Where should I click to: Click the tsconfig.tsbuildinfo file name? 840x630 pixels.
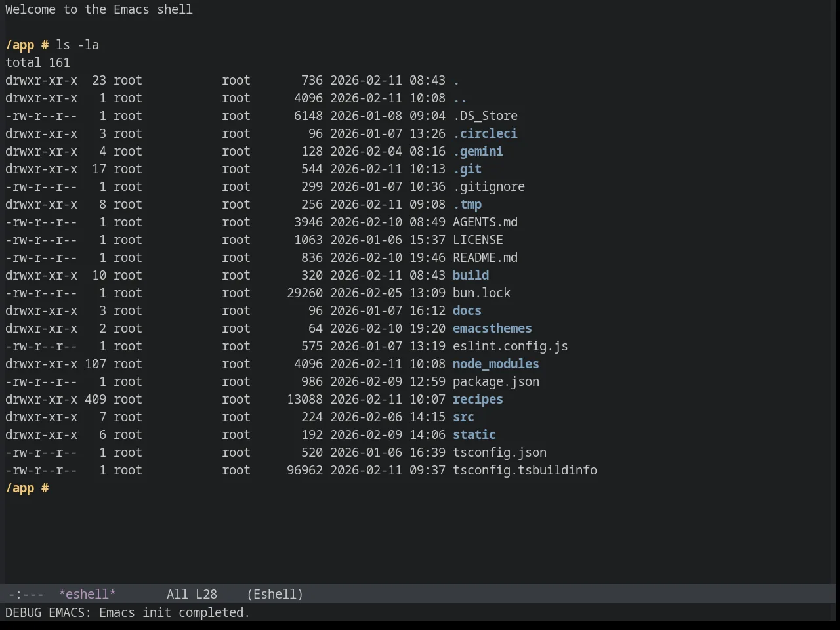pyautogui.click(x=525, y=470)
